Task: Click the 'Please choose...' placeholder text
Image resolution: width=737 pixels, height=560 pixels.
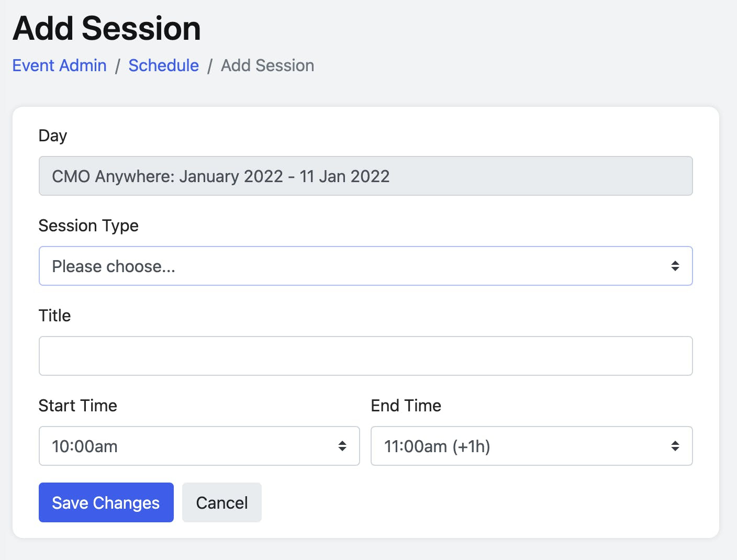Action: tap(113, 266)
